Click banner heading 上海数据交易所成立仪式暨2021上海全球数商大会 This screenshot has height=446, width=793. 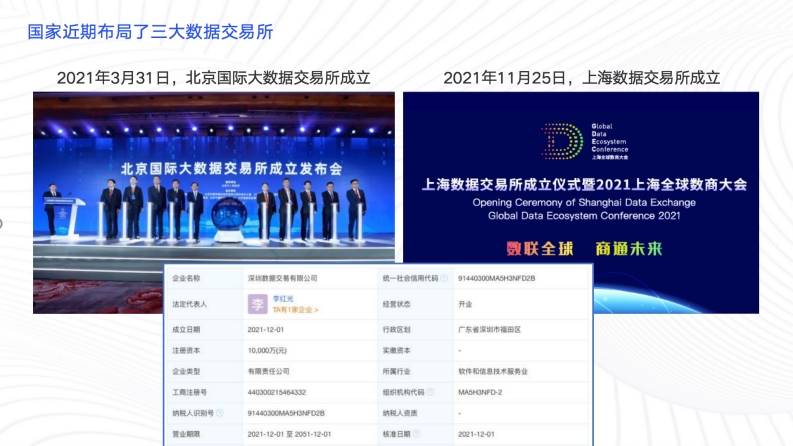[584, 185]
